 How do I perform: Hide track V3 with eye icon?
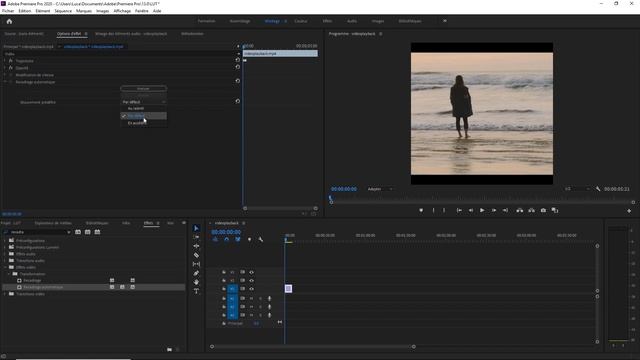251,272
